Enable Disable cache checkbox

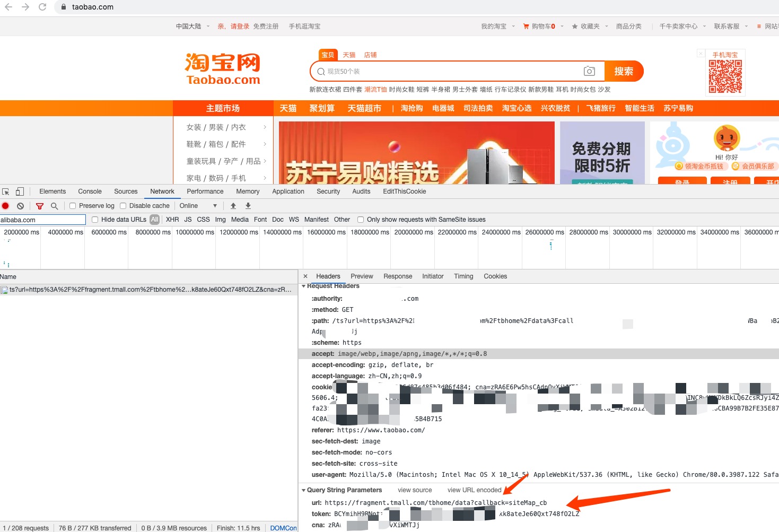pos(123,206)
